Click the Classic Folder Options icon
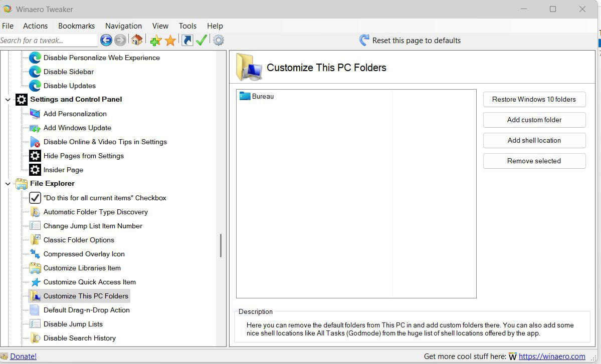The width and height of the screenshot is (601, 364). coord(35,240)
